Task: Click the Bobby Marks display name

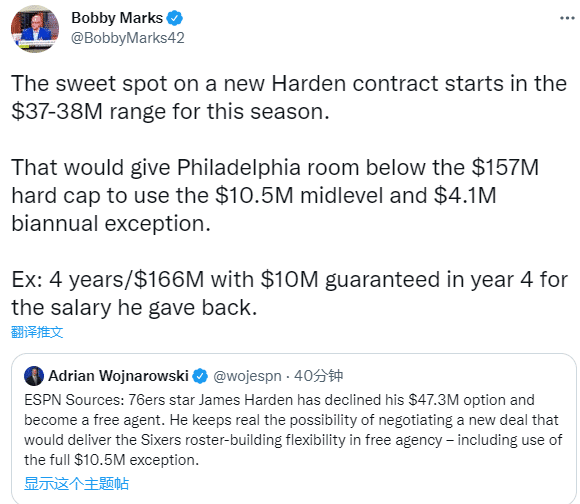Action: pos(117,18)
